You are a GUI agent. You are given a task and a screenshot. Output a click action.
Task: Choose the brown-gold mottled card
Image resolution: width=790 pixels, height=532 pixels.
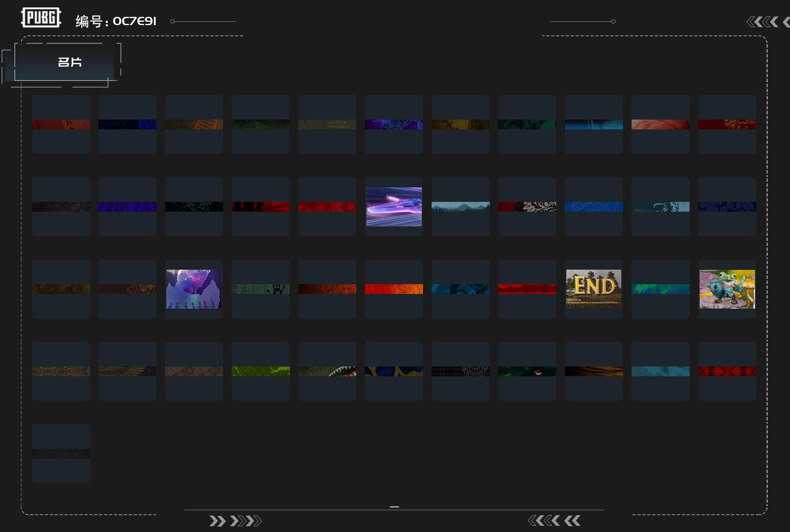[61, 289]
